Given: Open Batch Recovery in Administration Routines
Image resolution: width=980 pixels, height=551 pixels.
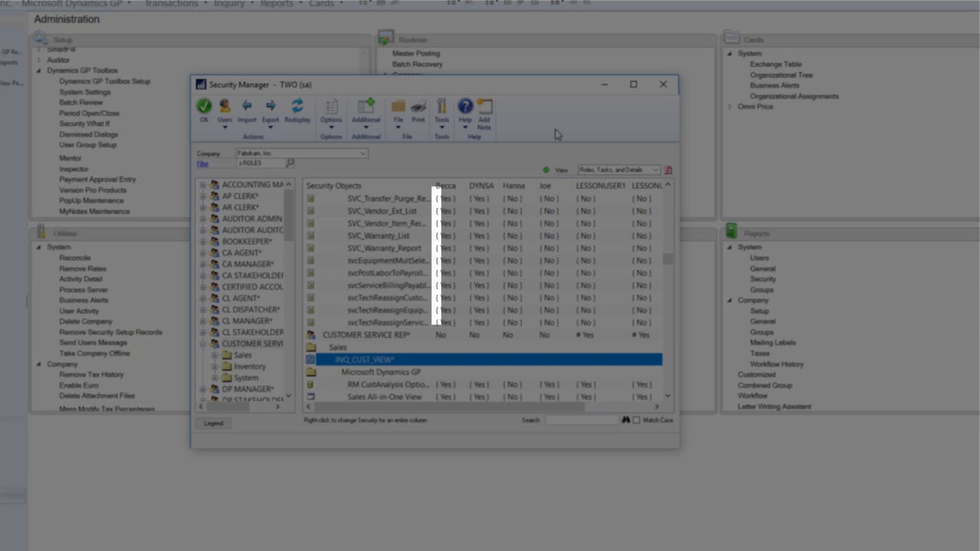Looking at the screenshot, I should (417, 64).
